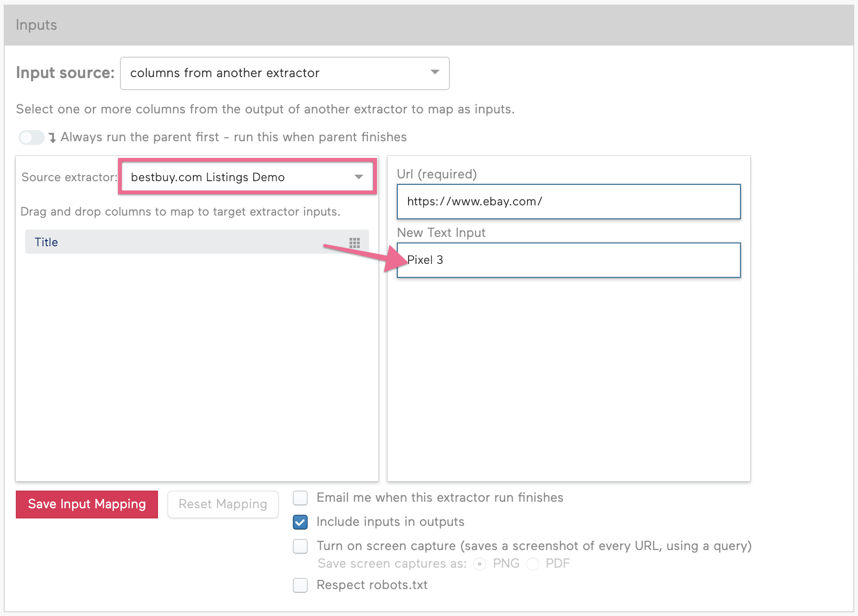Uncheck "Include inputs in outputs"

pyautogui.click(x=300, y=522)
